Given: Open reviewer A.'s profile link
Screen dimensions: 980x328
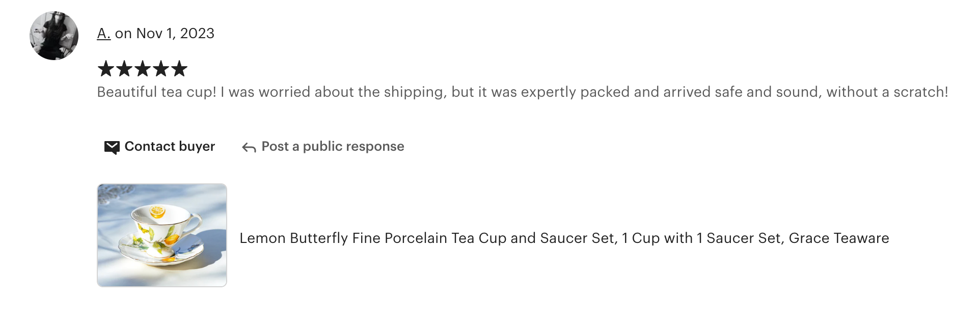Looking at the screenshot, I should tap(103, 34).
